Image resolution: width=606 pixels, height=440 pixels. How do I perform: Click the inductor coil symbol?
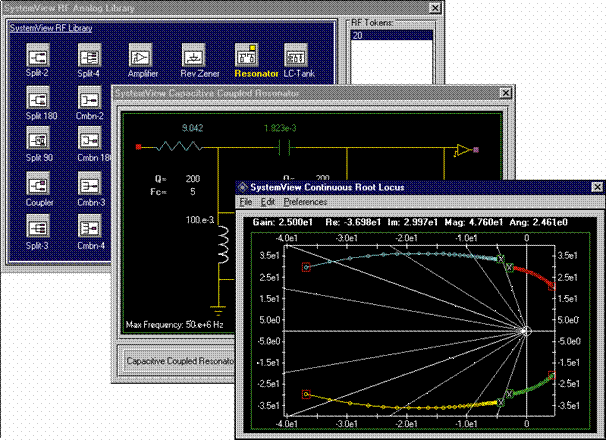(223, 246)
